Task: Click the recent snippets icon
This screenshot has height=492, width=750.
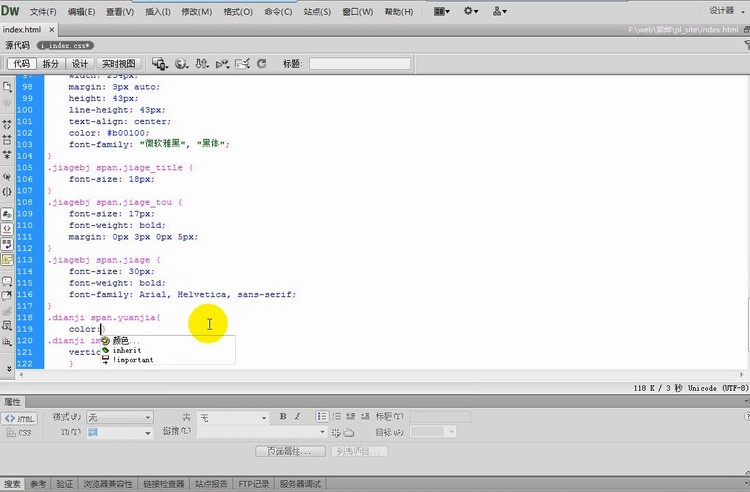Action: [x=7, y=326]
